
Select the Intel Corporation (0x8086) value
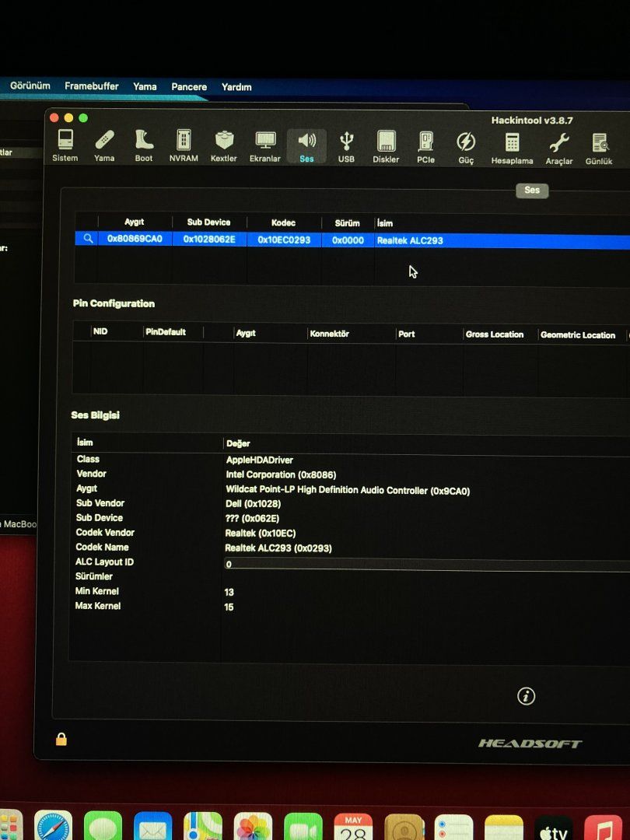(282, 474)
